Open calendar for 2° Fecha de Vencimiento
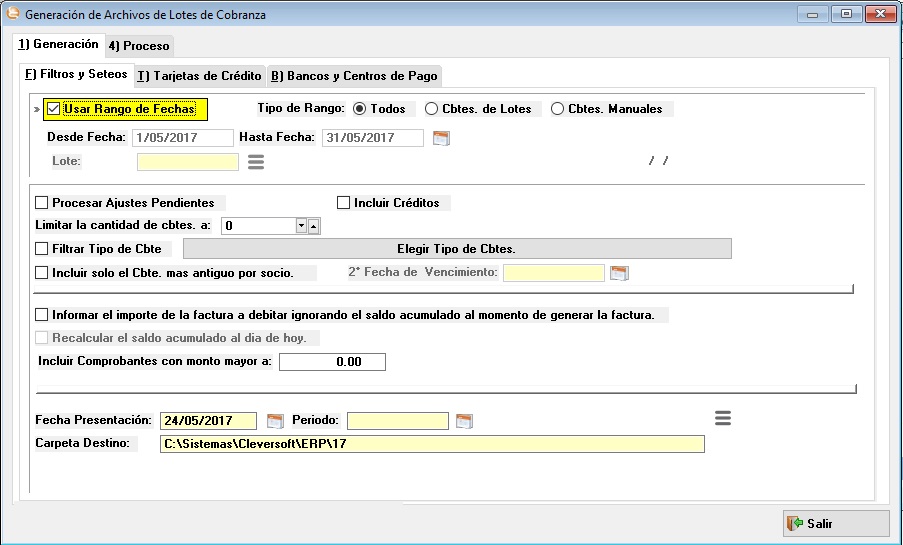The height and width of the screenshot is (545, 903). click(618, 273)
